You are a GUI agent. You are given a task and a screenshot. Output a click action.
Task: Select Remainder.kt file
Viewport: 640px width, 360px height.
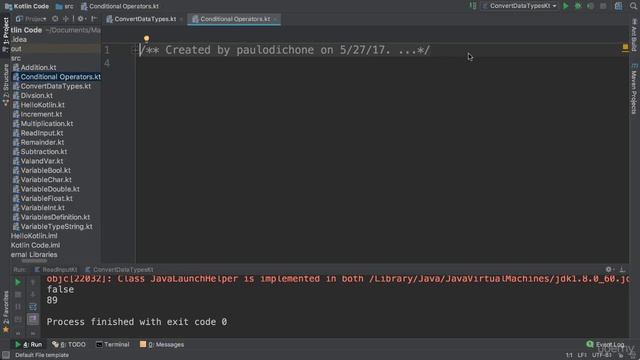click(x=42, y=142)
